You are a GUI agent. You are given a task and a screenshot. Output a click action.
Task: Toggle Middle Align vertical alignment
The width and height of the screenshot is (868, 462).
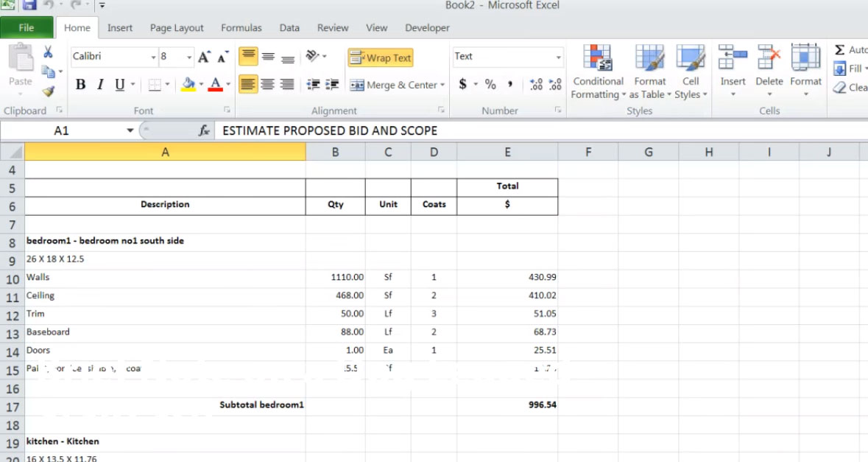pos(268,57)
